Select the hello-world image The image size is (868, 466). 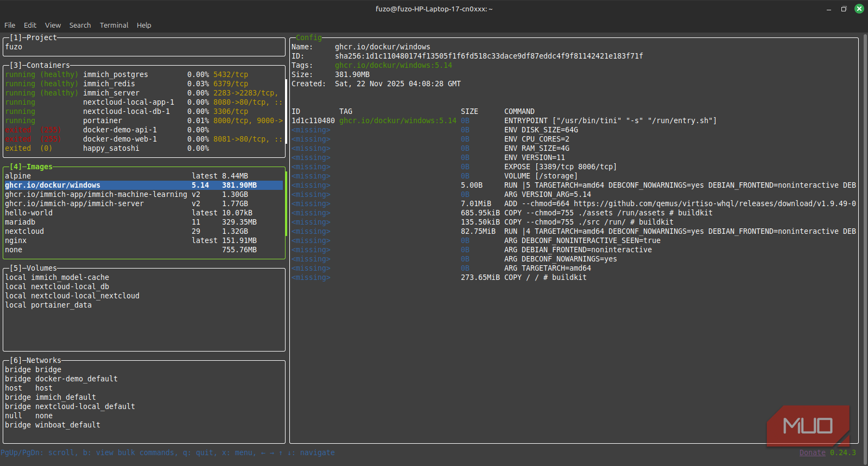point(144,213)
